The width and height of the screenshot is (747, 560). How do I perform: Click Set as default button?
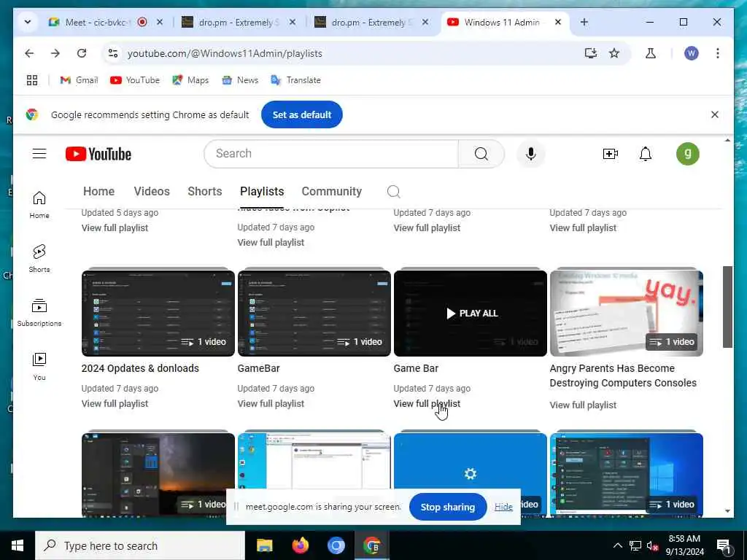click(301, 114)
